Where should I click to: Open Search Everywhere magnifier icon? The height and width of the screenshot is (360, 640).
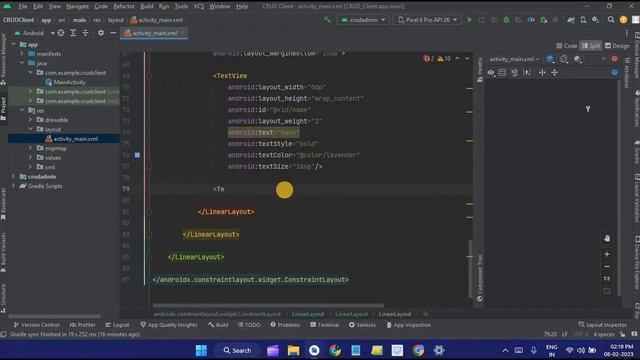click(x=611, y=20)
